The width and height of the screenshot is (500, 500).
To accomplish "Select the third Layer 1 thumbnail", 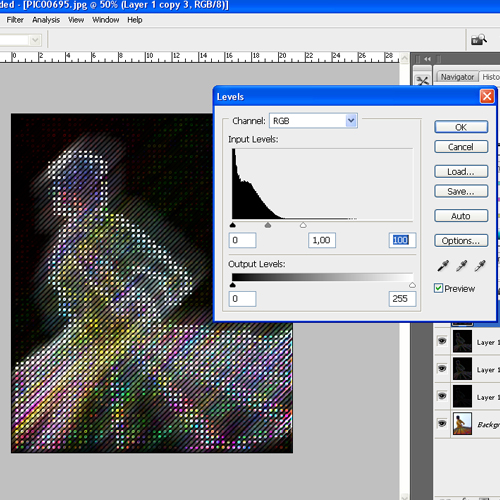I will click(462, 396).
